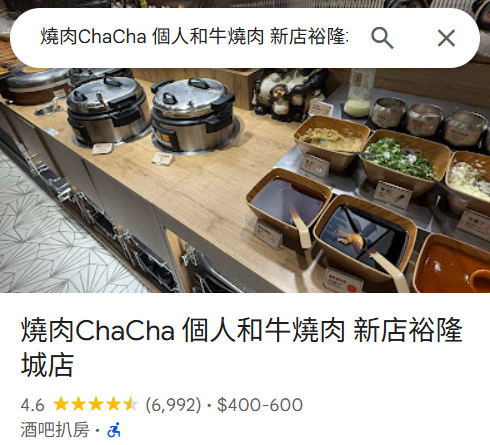Select the first yellow rating star
This screenshot has width=490, height=445.
(61, 404)
